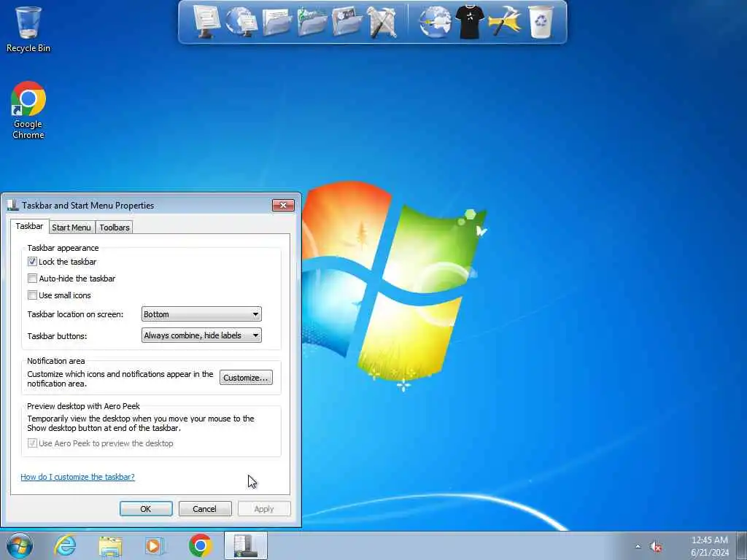Uncheck Lock the taskbar
The height and width of the screenshot is (560, 747).
pyautogui.click(x=32, y=262)
